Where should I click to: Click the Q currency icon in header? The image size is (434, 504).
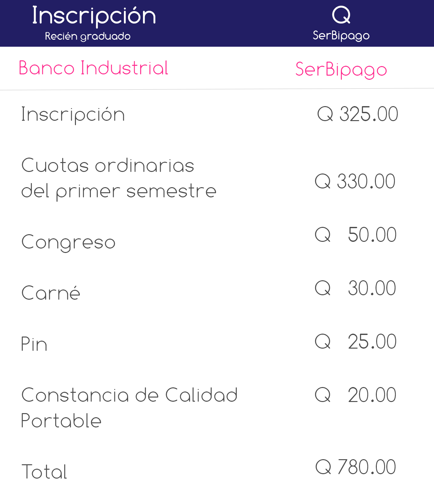pos(341,15)
